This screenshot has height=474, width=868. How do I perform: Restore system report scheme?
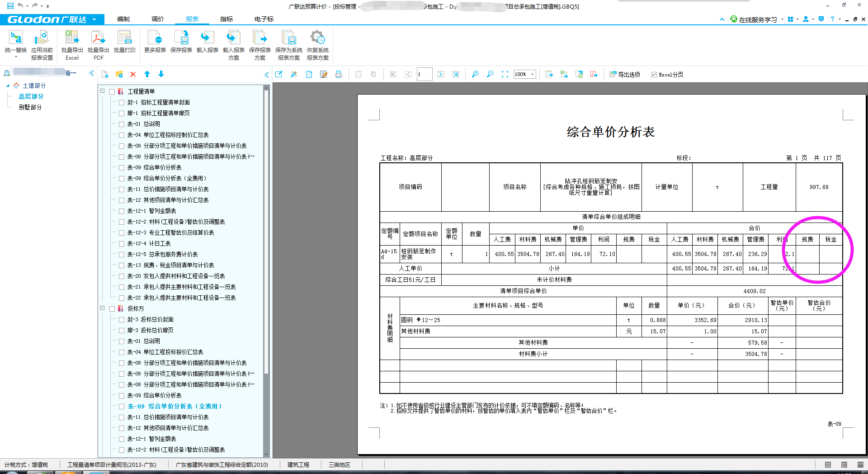[x=317, y=45]
